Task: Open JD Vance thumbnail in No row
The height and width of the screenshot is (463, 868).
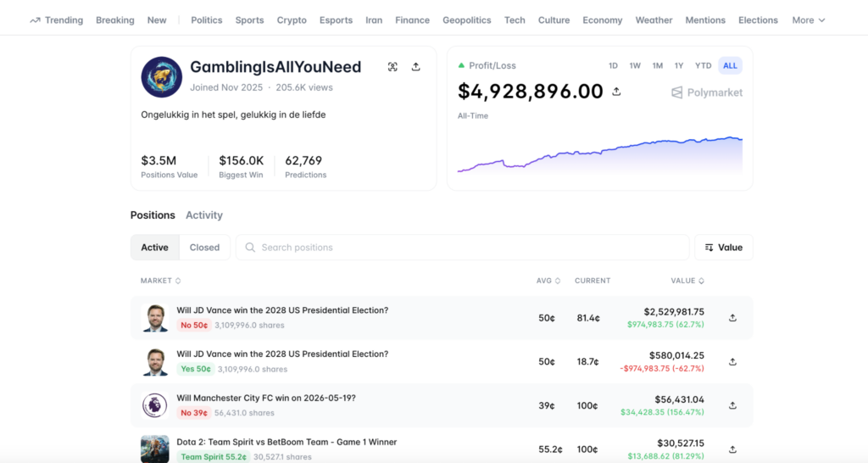Action: tap(155, 318)
